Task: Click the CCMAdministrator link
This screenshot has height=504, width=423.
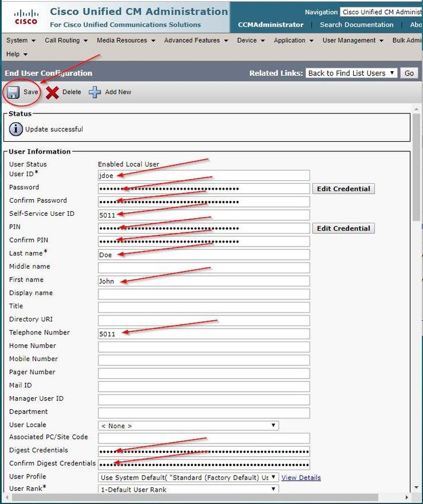Action: pos(270,25)
